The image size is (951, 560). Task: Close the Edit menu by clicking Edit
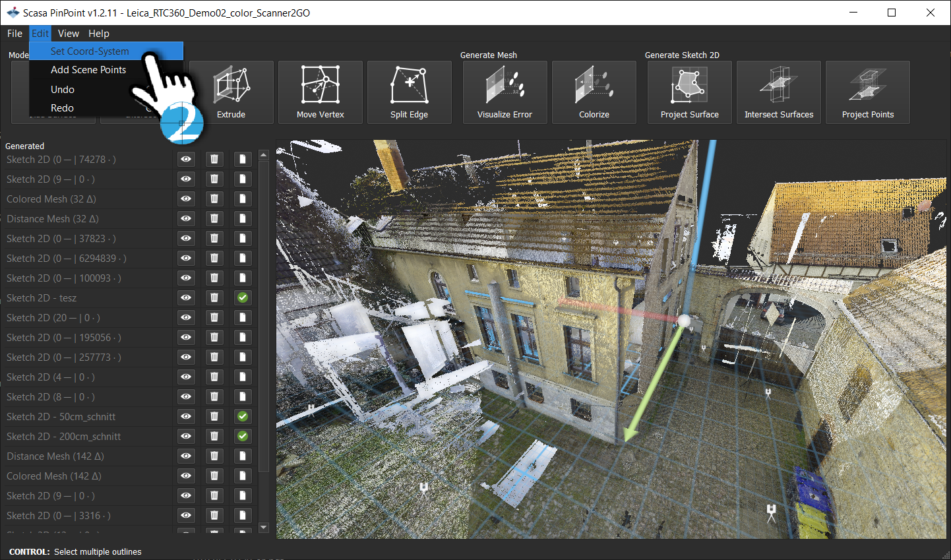coord(40,34)
